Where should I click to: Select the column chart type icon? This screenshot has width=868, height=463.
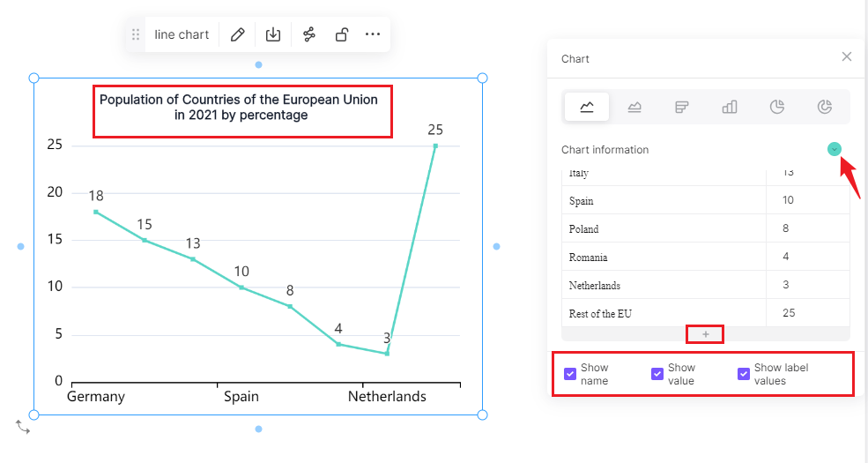tap(730, 107)
